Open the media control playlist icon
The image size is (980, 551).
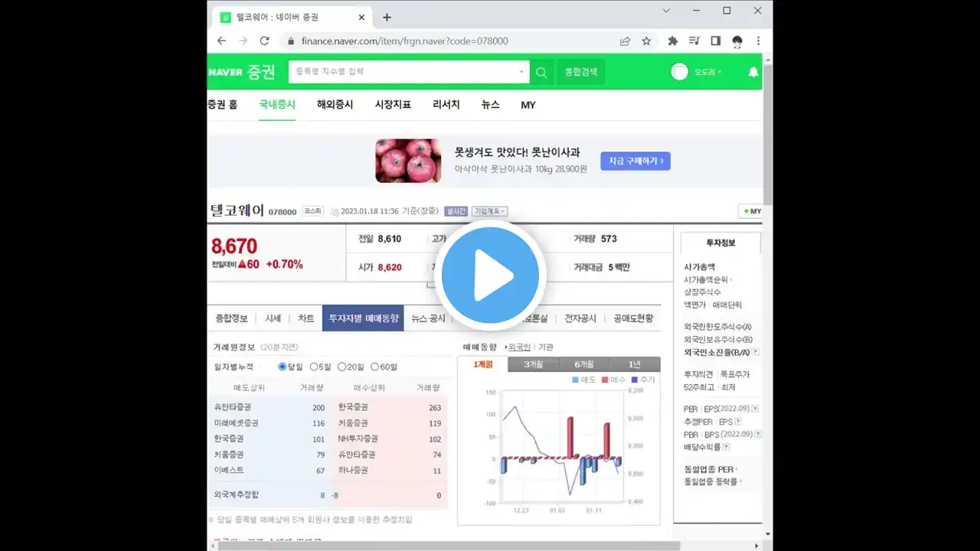tap(694, 41)
